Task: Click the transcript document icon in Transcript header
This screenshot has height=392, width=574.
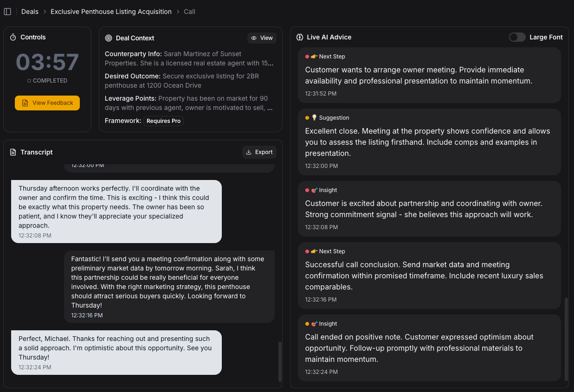Action: click(x=13, y=152)
